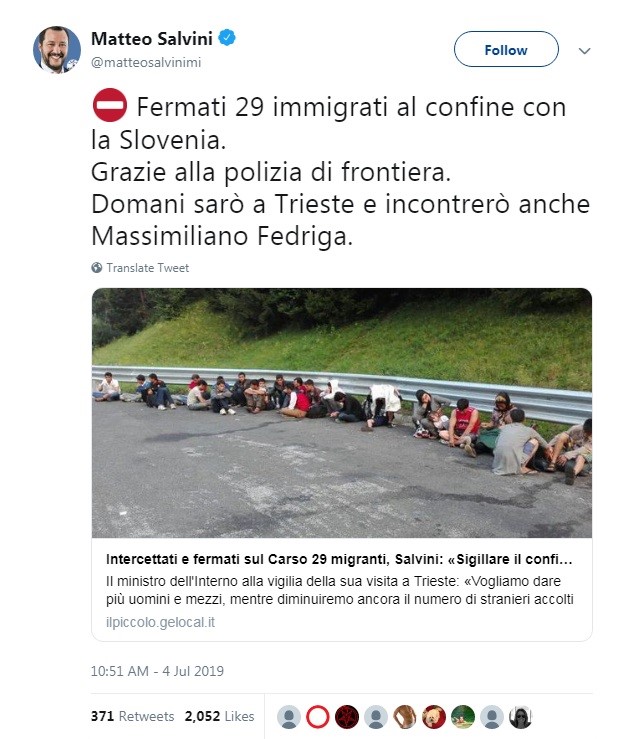The height and width of the screenshot is (739, 620).
Task: Open the Matteo Salvini display name
Action: pos(152,39)
